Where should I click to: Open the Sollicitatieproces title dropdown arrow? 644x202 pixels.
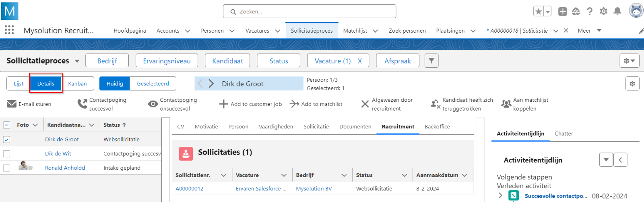pyautogui.click(x=77, y=61)
